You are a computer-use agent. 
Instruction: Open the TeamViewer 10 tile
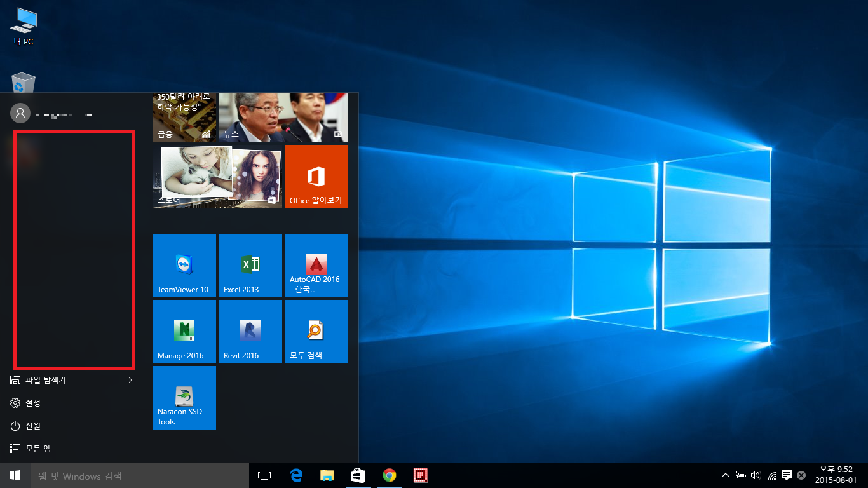coord(184,266)
